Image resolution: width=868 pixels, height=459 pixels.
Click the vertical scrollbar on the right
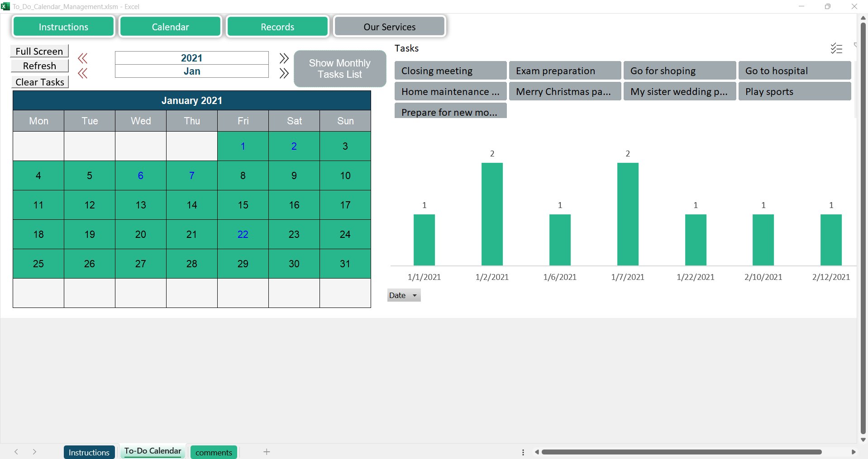pos(863,226)
